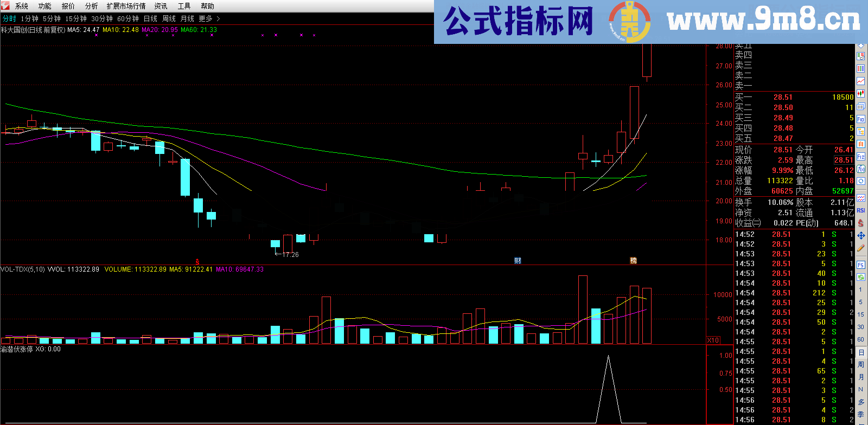The width and height of the screenshot is (868, 425).
Task: Select sidebar 多 multi-period view
Action: (861, 402)
